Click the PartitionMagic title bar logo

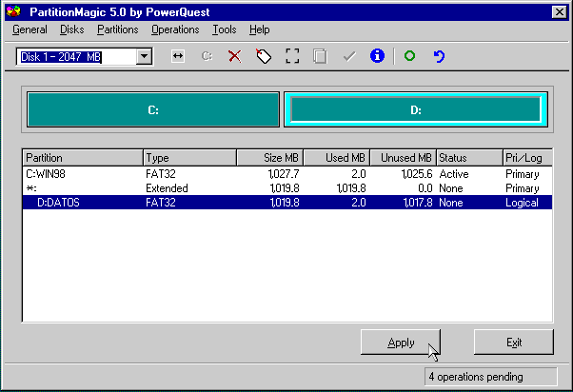(13, 11)
